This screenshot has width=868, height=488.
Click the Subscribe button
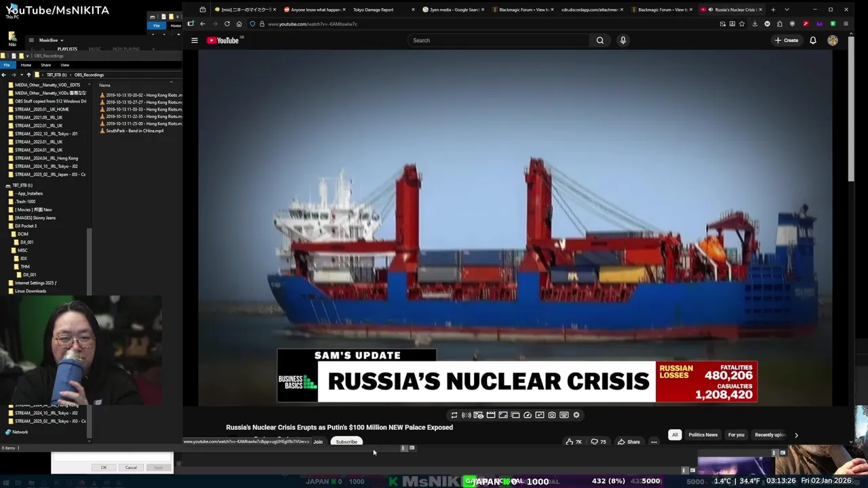click(347, 442)
